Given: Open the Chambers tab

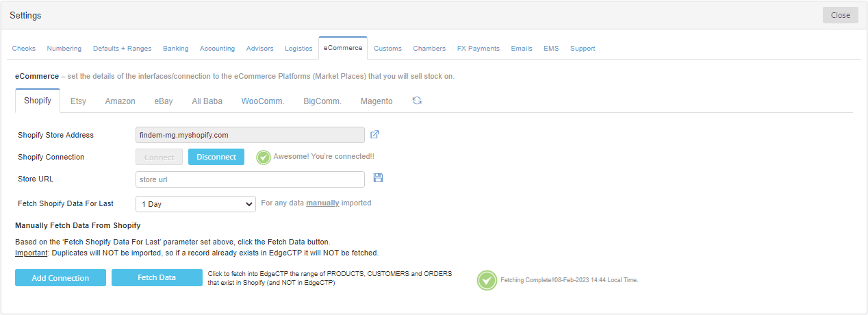Looking at the screenshot, I should (x=429, y=49).
